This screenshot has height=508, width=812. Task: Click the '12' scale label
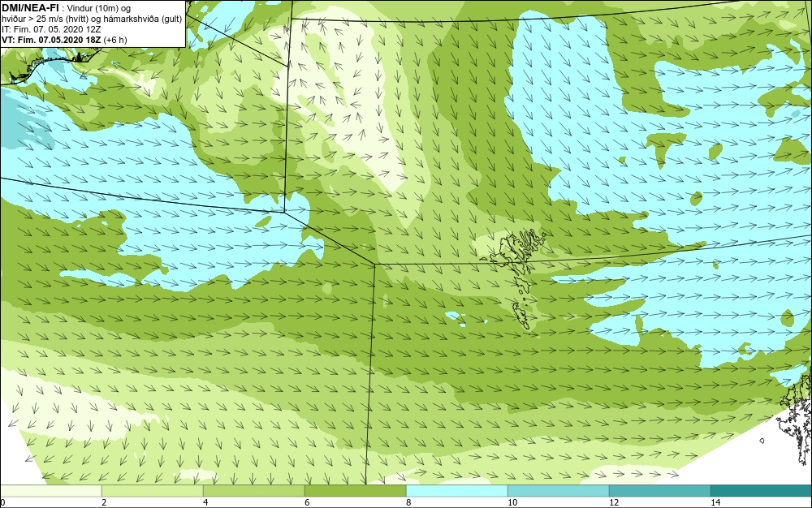point(614,502)
